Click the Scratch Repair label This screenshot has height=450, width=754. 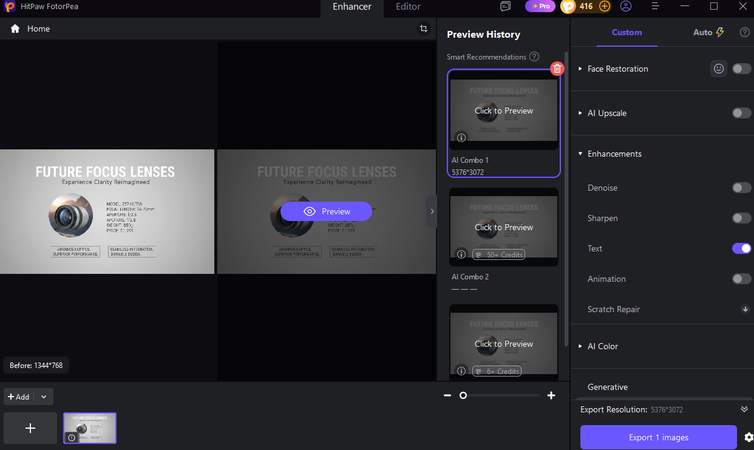pos(613,309)
